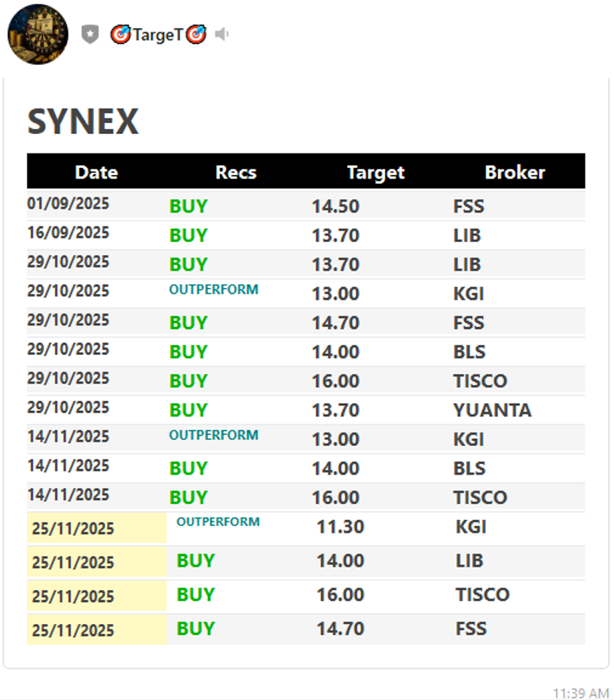
Task: Select the Broker column header
Action: [515, 173]
